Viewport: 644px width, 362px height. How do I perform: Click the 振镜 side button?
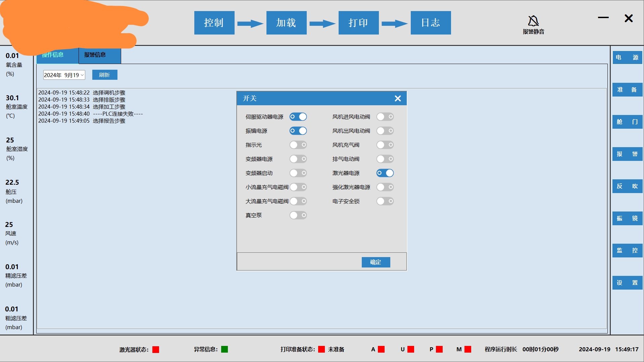coord(627,218)
